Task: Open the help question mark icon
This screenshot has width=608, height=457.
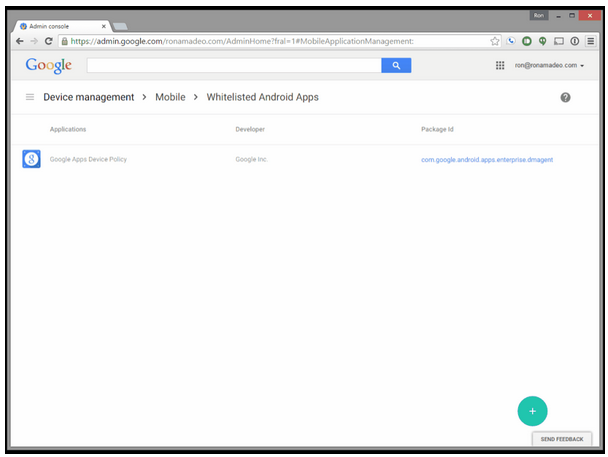Action: click(565, 97)
